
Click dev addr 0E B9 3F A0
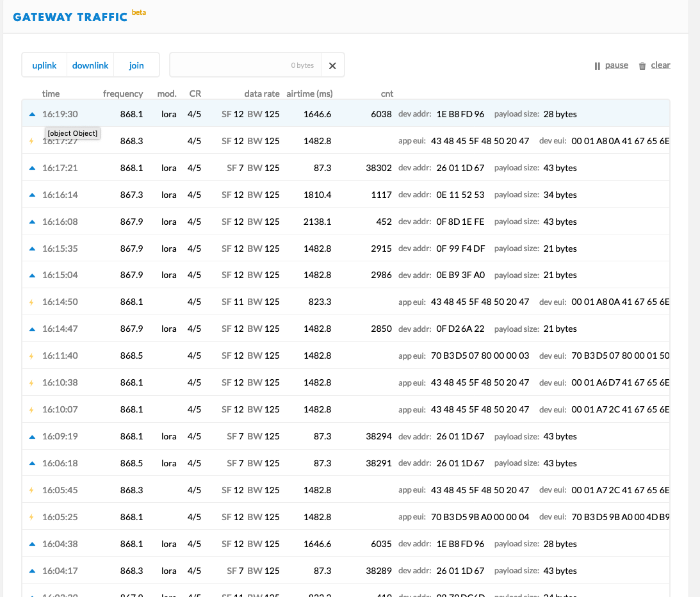coord(460,275)
